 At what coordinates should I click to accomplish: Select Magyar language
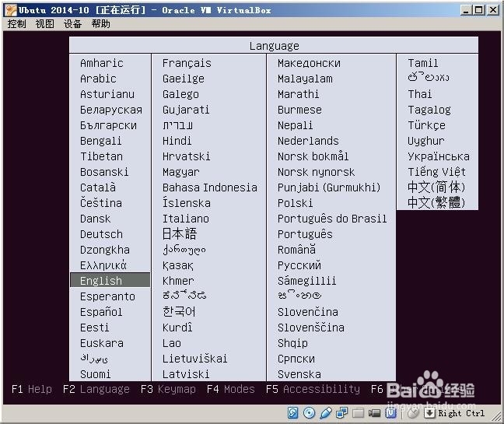tap(180, 172)
